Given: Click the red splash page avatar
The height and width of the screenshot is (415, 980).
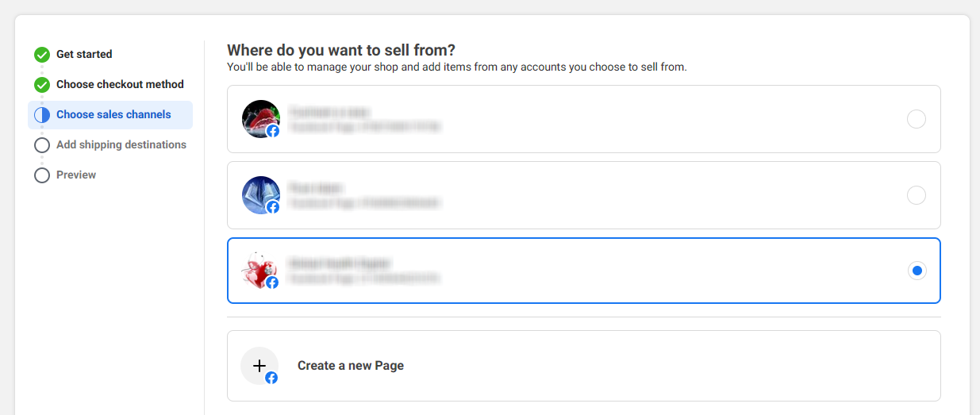Looking at the screenshot, I should pyautogui.click(x=260, y=271).
